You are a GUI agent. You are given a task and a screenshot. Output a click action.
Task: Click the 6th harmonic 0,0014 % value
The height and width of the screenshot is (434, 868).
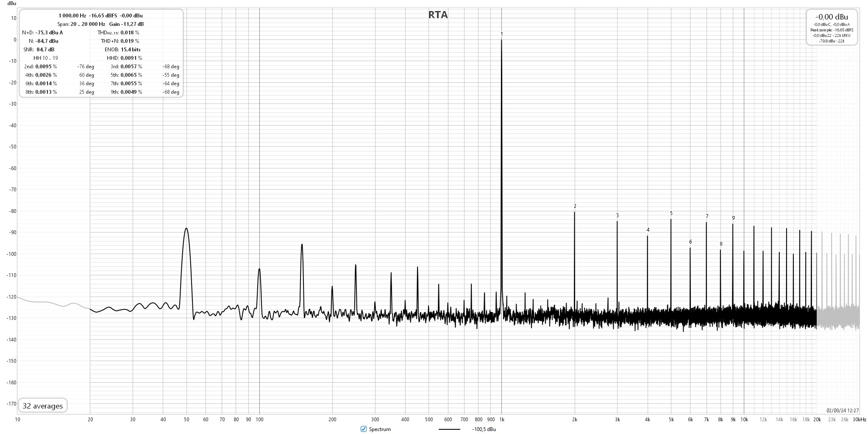click(46, 84)
